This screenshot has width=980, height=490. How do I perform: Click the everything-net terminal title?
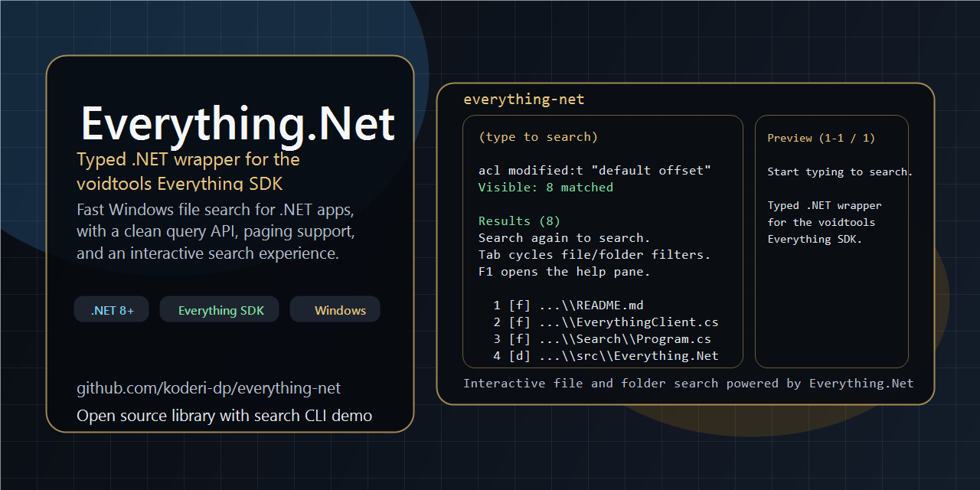524,100
